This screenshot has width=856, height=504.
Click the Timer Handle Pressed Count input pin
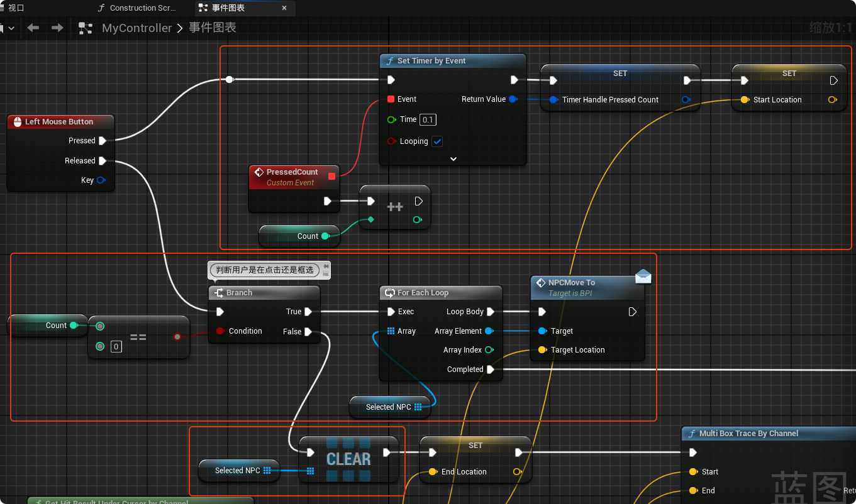pos(553,100)
